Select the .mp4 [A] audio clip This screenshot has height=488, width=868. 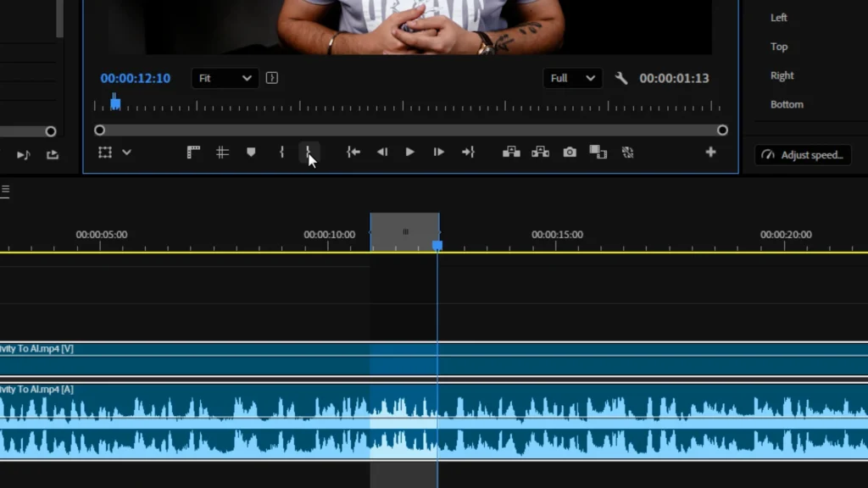pos(434,422)
